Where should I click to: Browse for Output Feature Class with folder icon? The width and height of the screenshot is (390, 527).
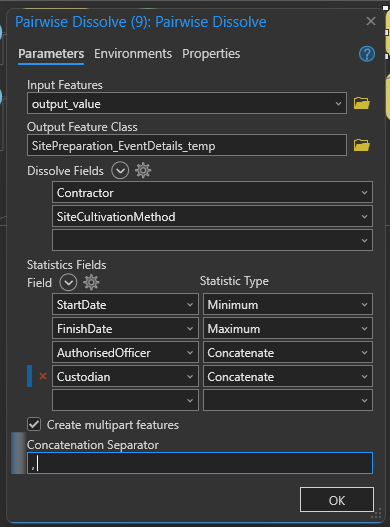click(x=362, y=145)
